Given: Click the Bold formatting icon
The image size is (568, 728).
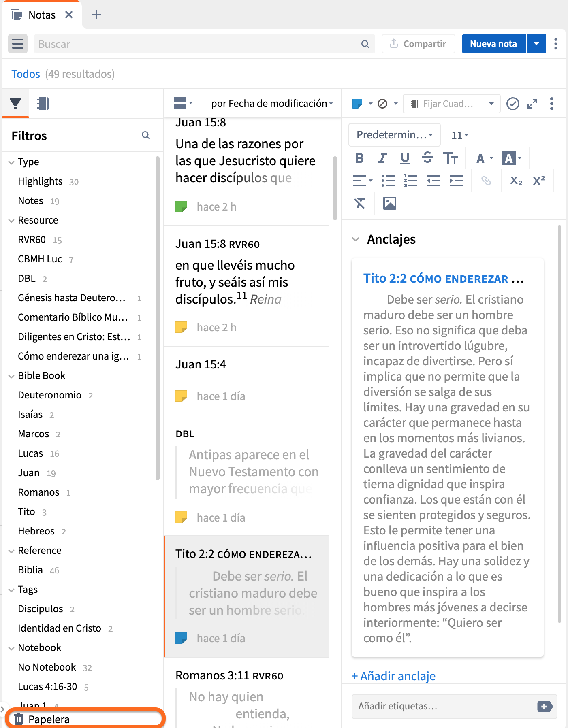Looking at the screenshot, I should pos(359,158).
